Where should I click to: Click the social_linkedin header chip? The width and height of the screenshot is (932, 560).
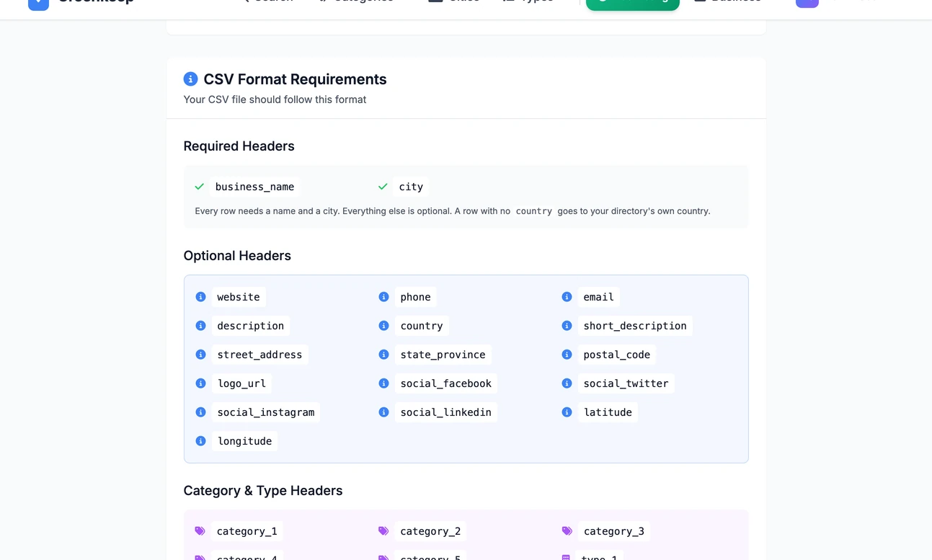point(446,412)
